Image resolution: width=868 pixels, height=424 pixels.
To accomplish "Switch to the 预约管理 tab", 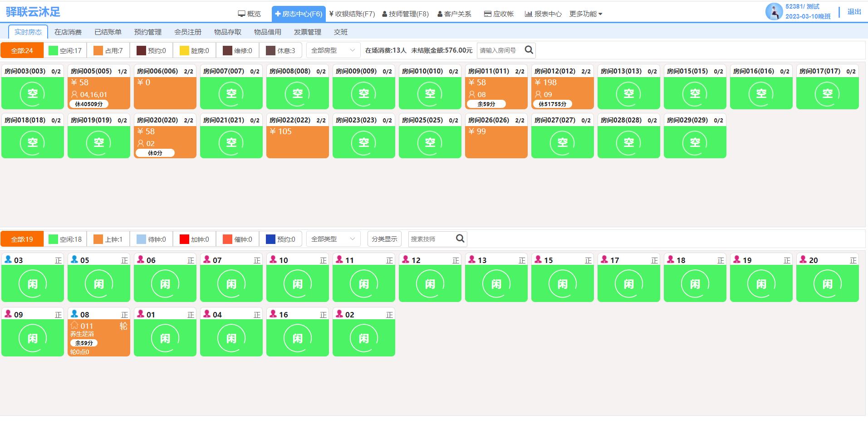I will pyautogui.click(x=148, y=32).
